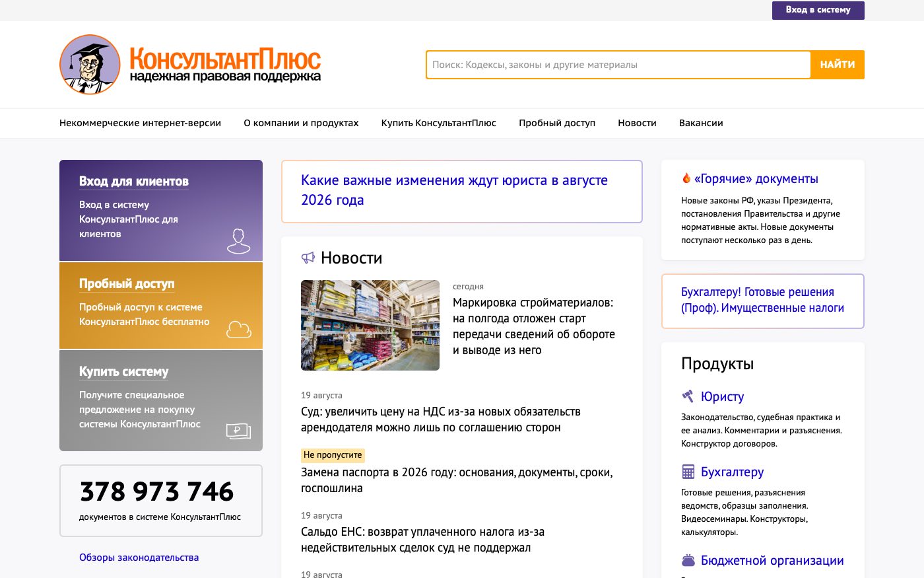The width and height of the screenshot is (924, 578).
Task: Select Купить КонсультантПлюс in navigation bar
Action: [439, 123]
